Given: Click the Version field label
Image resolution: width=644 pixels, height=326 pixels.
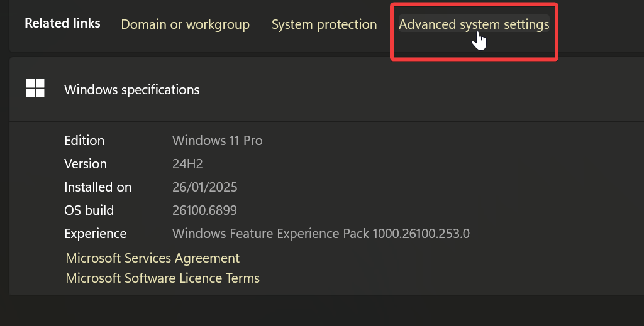Looking at the screenshot, I should point(86,164).
